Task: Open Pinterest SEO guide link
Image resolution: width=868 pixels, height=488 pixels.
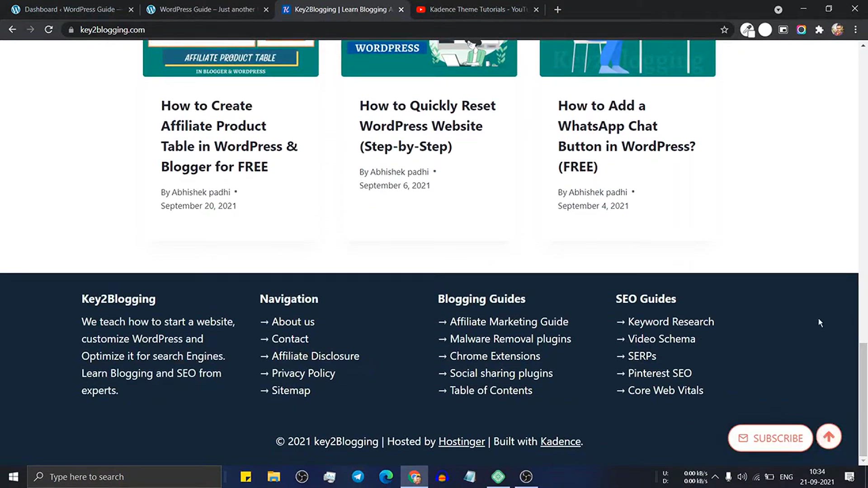Action: [x=660, y=373]
